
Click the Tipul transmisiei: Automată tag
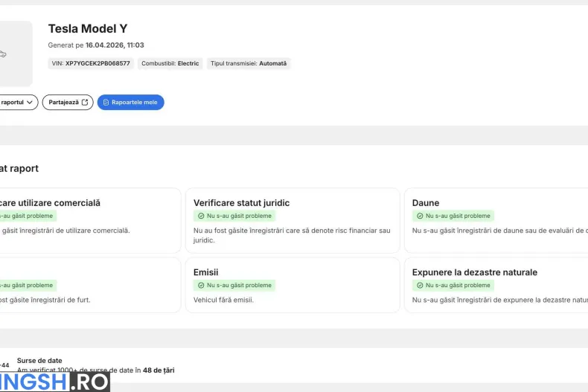pos(248,64)
